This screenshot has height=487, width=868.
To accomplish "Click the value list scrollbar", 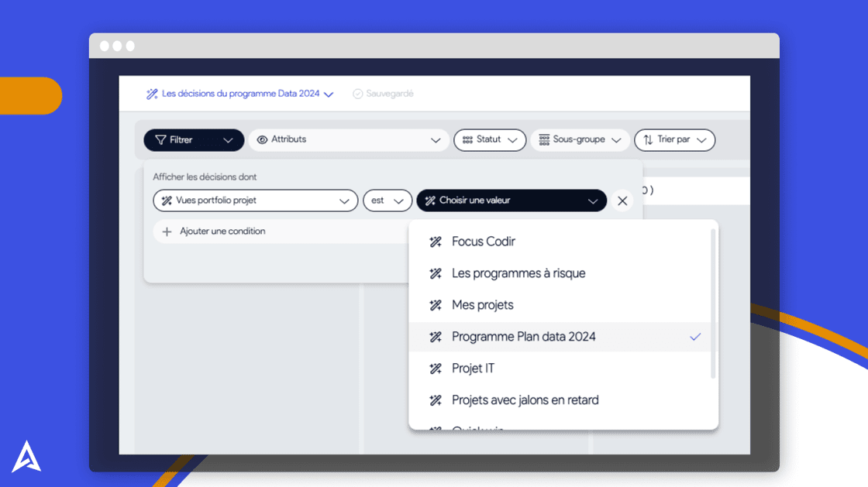I will (713, 304).
